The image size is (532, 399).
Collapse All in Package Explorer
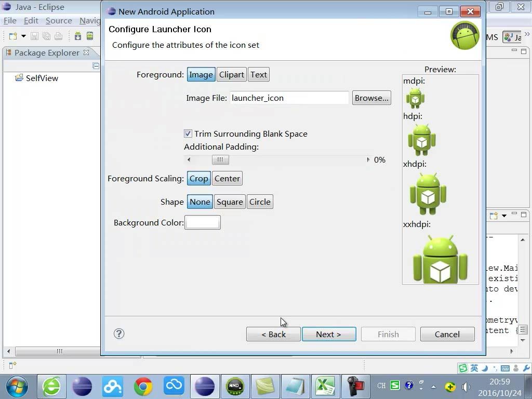pos(96,66)
